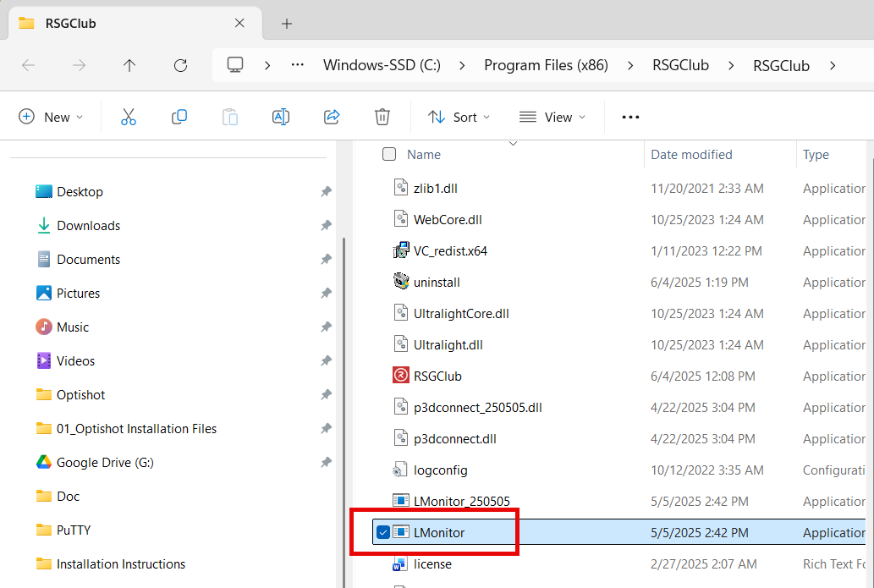Select the zlib1.dll file

[x=436, y=189]
